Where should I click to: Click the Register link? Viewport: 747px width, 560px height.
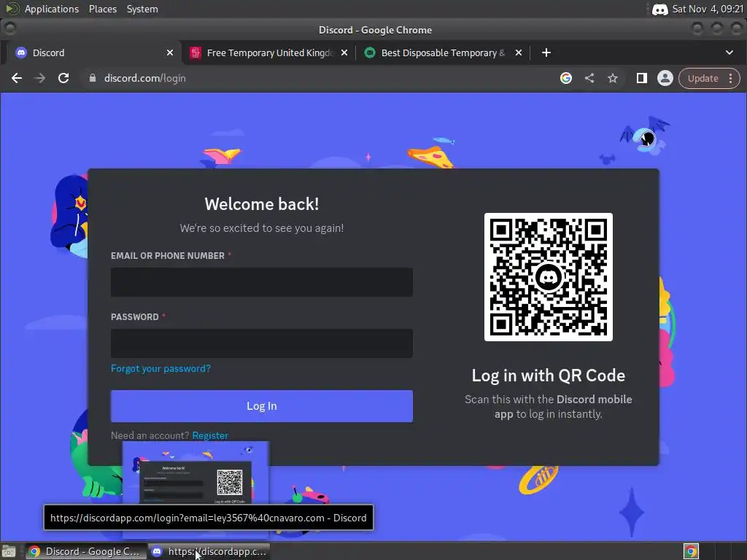210,435
